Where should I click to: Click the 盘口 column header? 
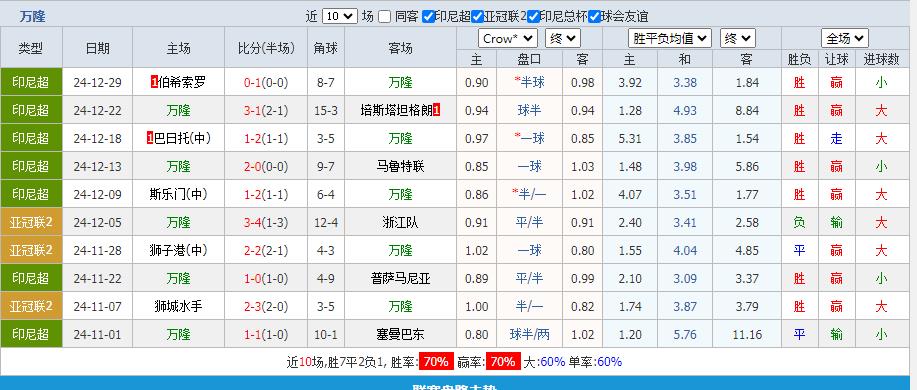529,59
